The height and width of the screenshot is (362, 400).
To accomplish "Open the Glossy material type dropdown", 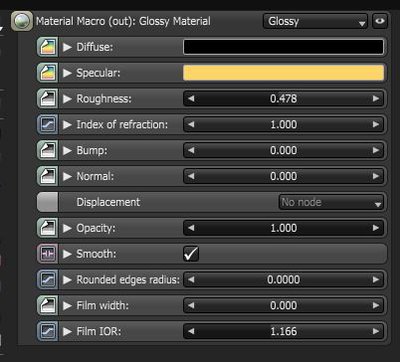I will pyautogui.click(x=315, y=21).
